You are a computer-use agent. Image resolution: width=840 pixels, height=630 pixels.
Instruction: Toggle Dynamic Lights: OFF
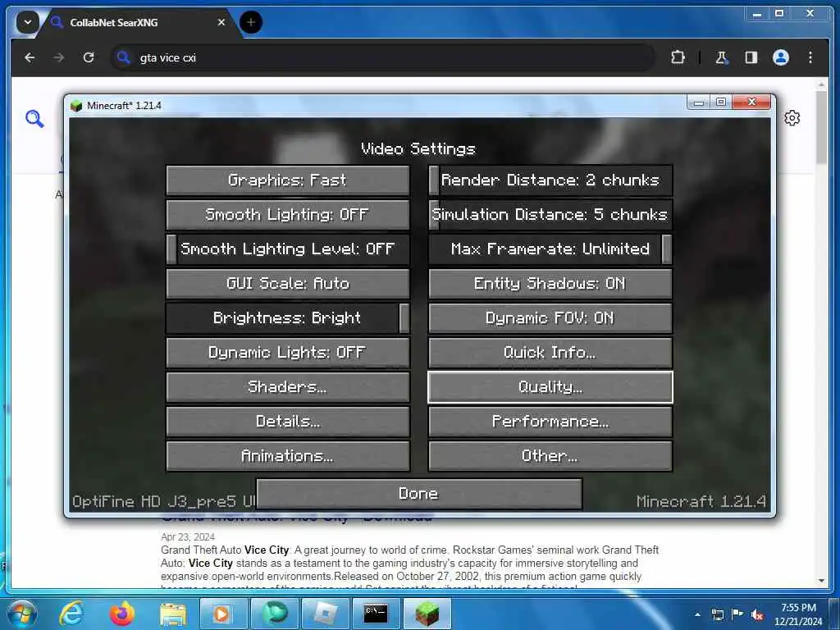[288, 353]
